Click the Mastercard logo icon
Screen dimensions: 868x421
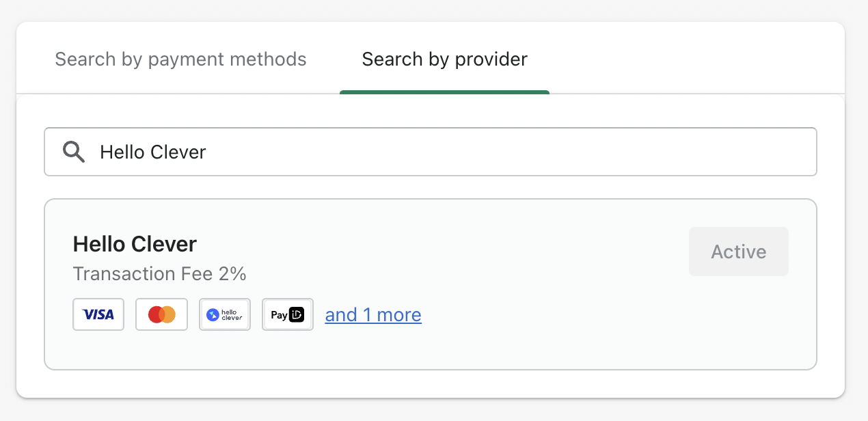coord(161,314)
